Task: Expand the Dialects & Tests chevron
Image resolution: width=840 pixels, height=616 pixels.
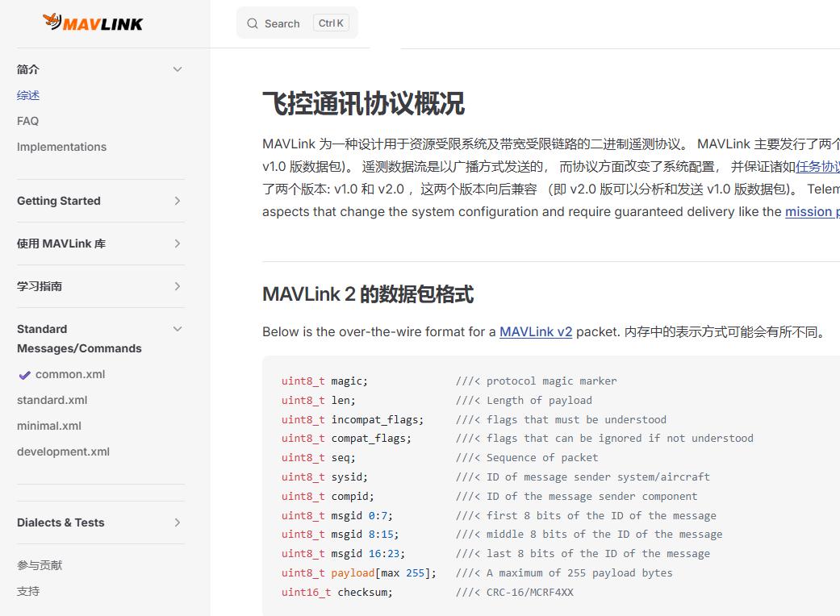Action: point(178,522)
